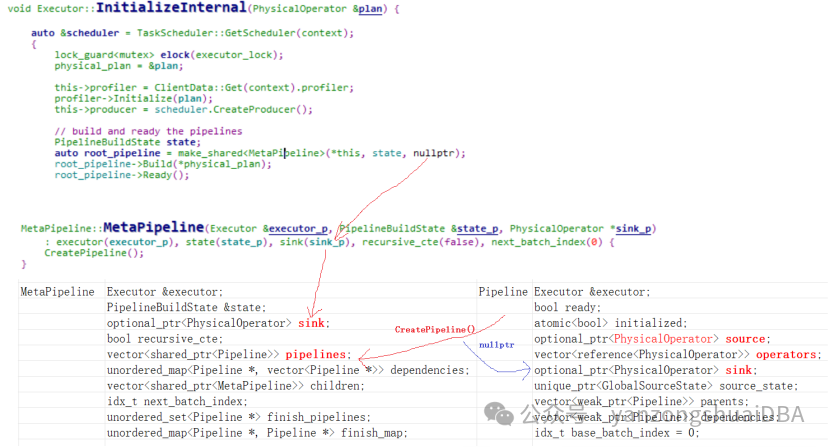Click 'vector<reference<PhysicalOperator>> operators;' cell

pos(678,355)
